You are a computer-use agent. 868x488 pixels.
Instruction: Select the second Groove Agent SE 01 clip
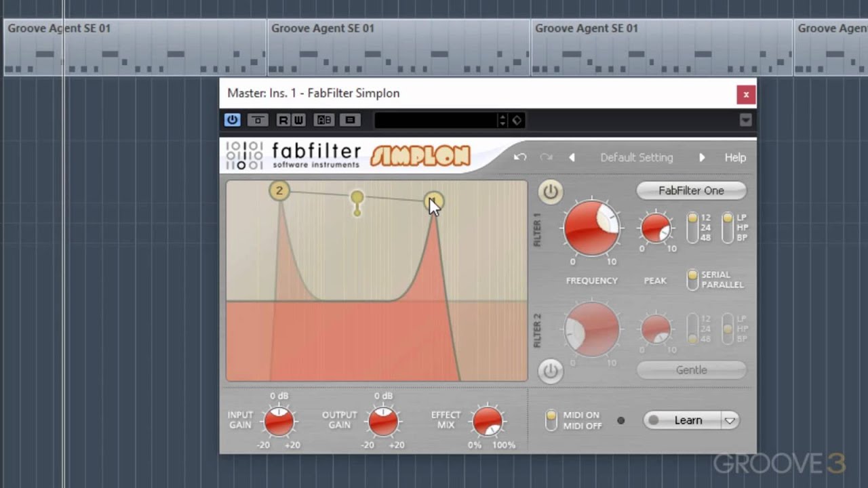(x=399, y=46)
